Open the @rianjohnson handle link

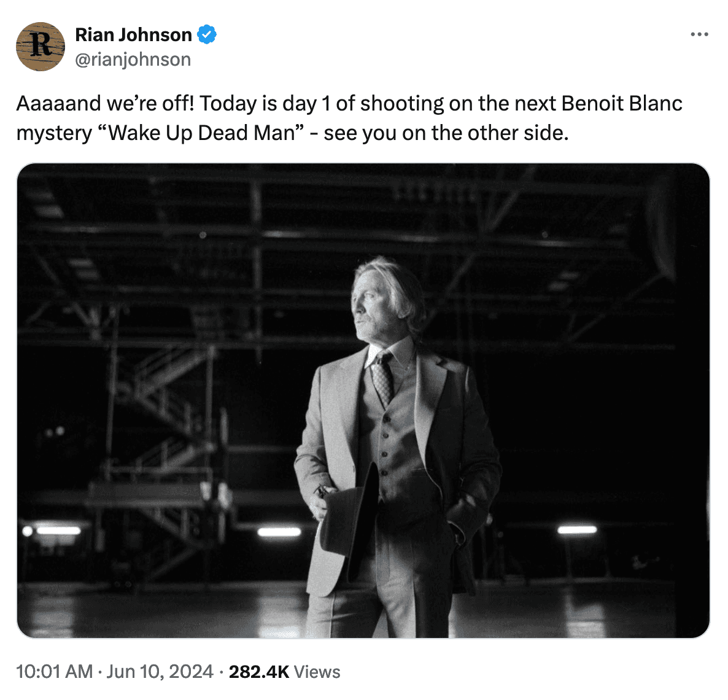[133, 60]
